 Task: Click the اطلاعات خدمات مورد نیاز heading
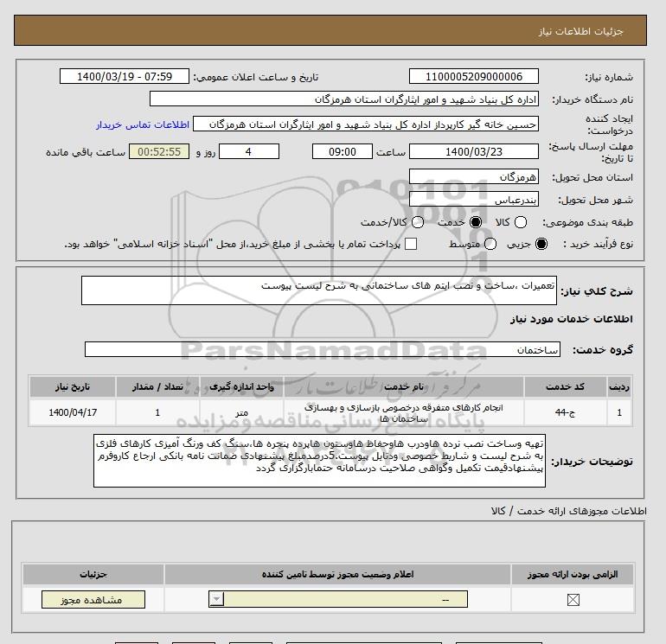click(x=571, y=319)
